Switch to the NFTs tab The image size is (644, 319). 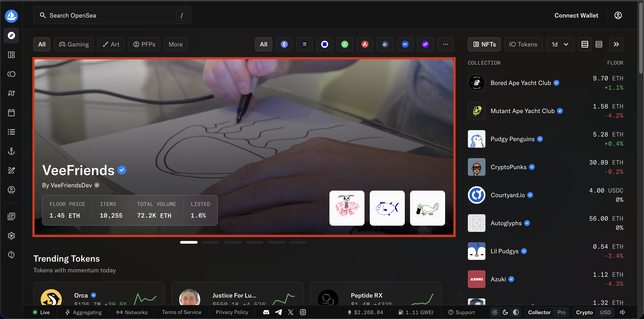coord(484,44)
